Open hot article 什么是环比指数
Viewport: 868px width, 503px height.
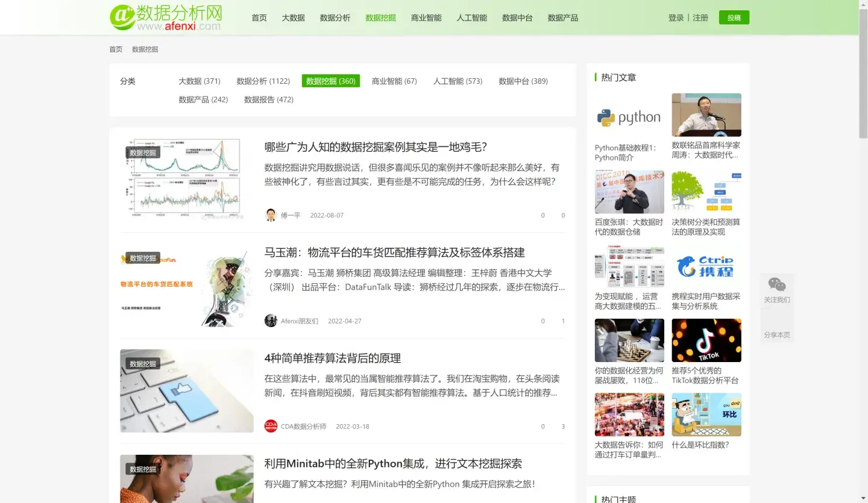pos(700,445)
